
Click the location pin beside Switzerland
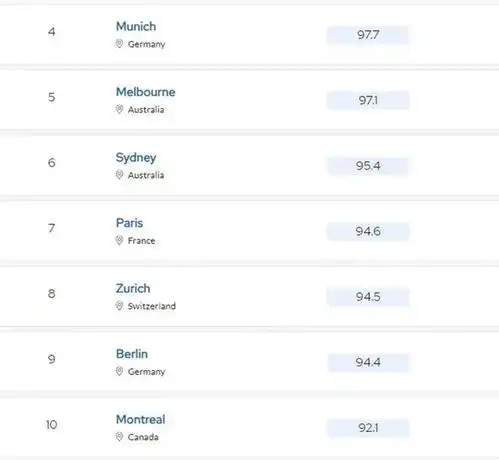119,306
